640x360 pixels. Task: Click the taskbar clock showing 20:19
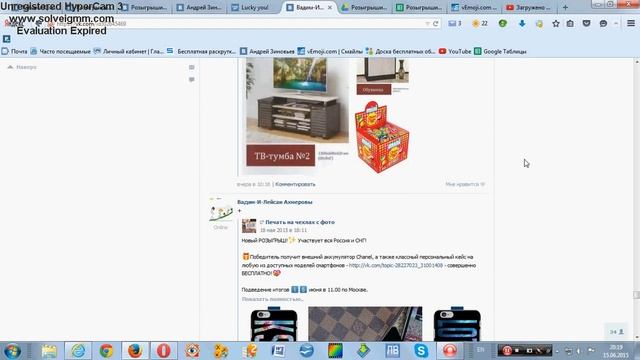[616, 351]
